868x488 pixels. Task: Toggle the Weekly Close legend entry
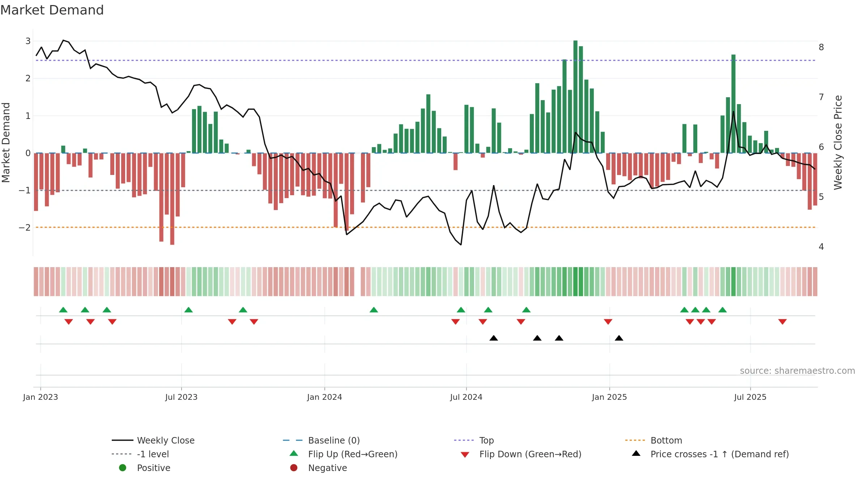point(153,440)
